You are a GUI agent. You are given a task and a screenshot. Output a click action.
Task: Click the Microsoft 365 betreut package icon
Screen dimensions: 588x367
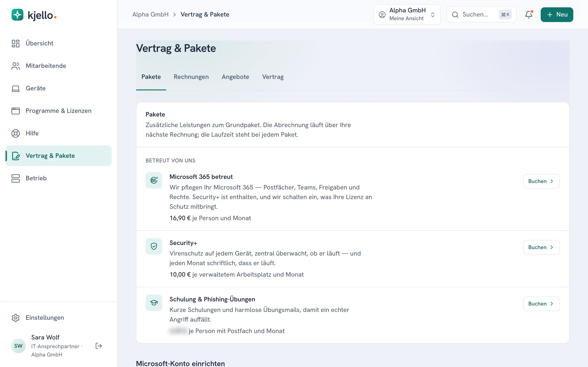(x=154, y=180)
